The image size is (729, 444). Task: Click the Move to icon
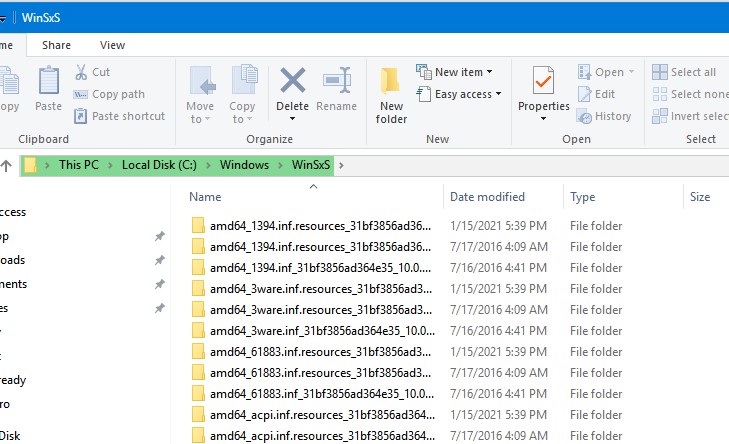point(200,82)
